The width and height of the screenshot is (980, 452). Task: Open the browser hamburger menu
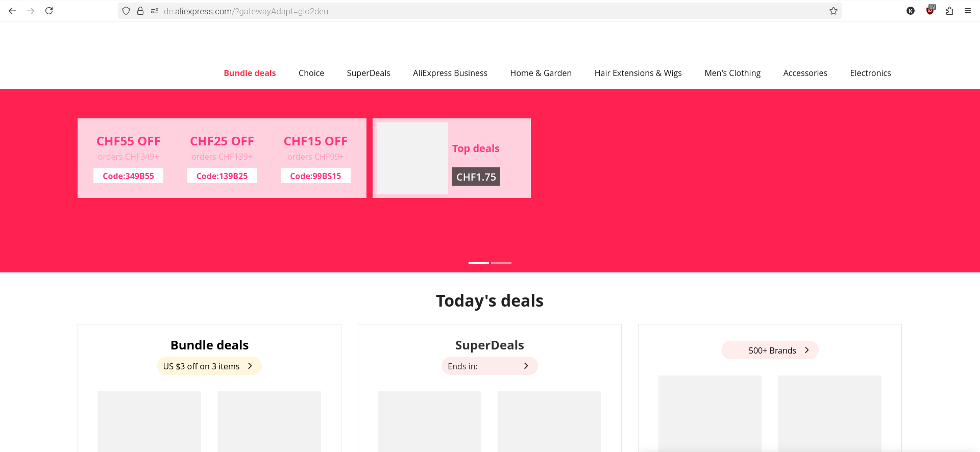point(968,11)
